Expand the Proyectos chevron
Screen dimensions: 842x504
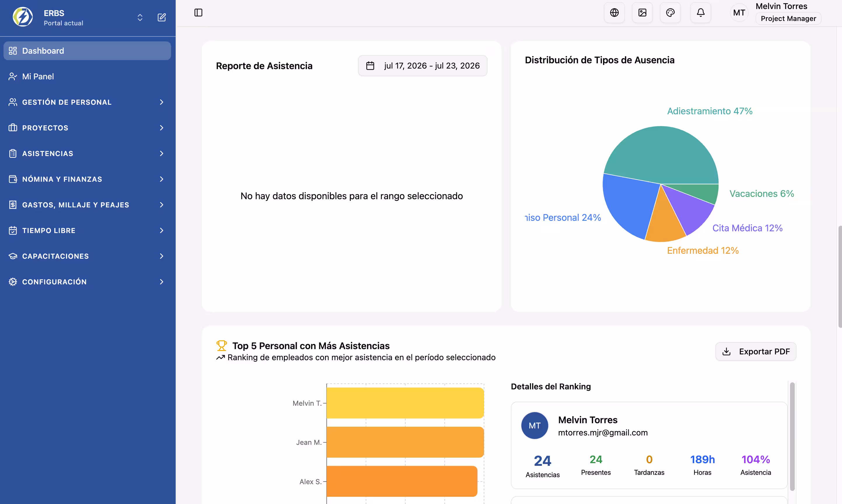tap(162, 128)
